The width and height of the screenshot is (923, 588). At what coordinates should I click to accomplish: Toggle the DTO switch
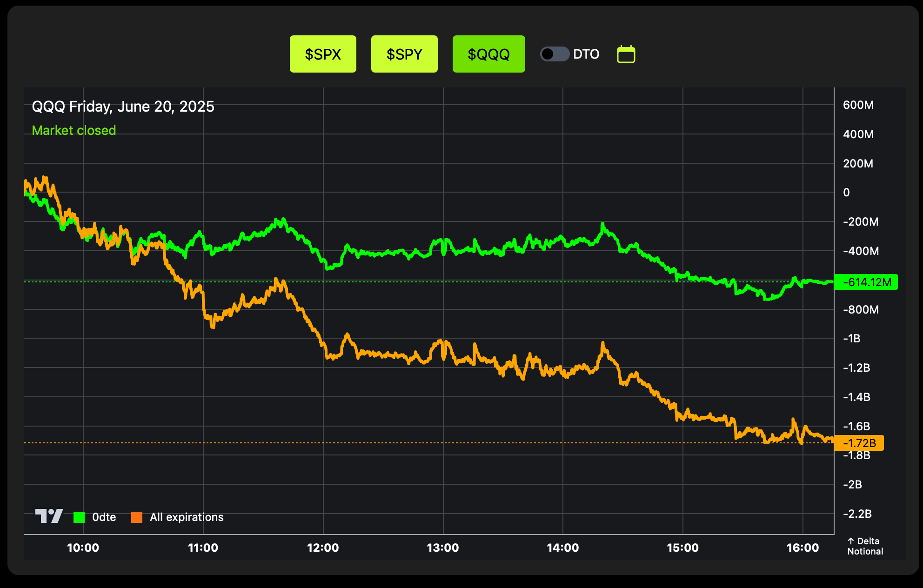pyautogui.click(x=555, y=54)
